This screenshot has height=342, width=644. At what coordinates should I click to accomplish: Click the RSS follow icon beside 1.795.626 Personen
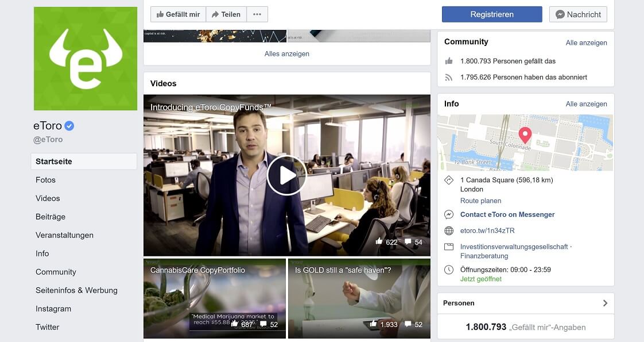[x=449, y=77]
